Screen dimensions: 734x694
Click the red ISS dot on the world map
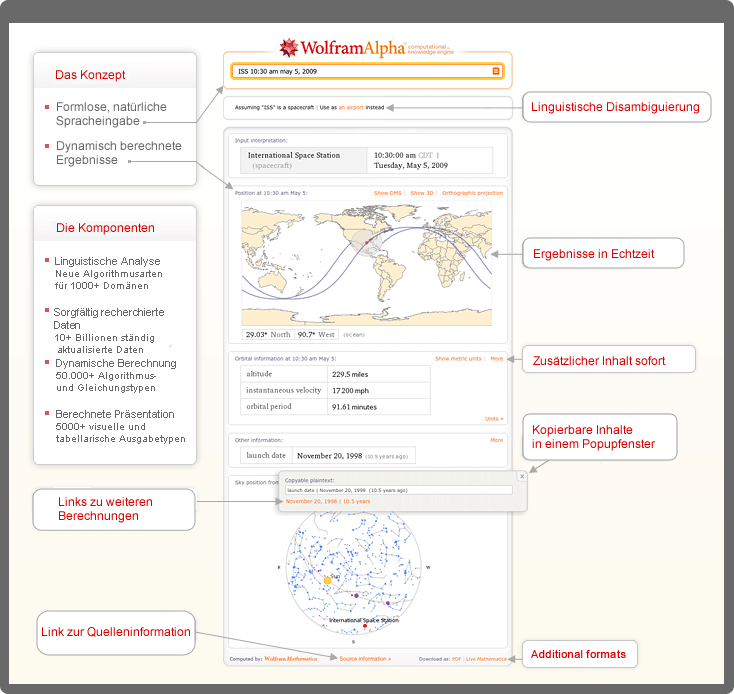click(x=367, y=242)
